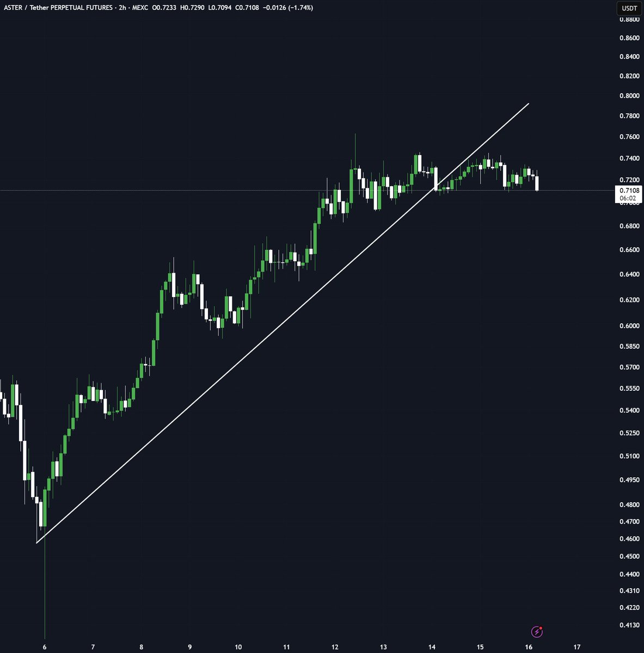Click date 15 on the time axis
This screenshot has width=644, height=653.
pyautogui.click(x=480, y=647)
